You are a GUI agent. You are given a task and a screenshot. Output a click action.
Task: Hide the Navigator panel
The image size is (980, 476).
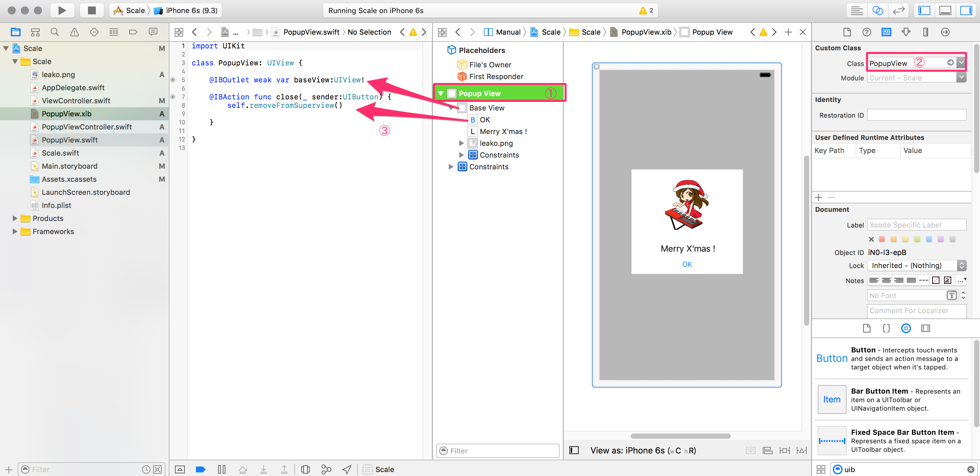click(x=924, y=10)
